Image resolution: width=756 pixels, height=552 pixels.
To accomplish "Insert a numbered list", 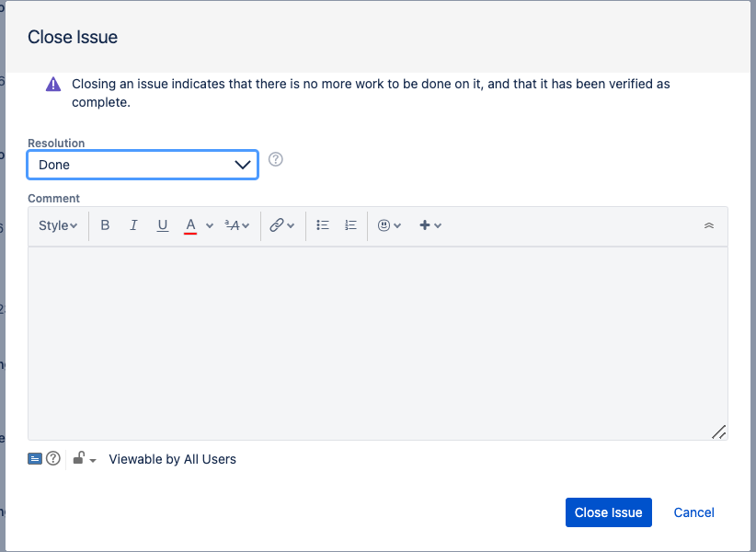I will pyautogui.click(x=350, y=225).
